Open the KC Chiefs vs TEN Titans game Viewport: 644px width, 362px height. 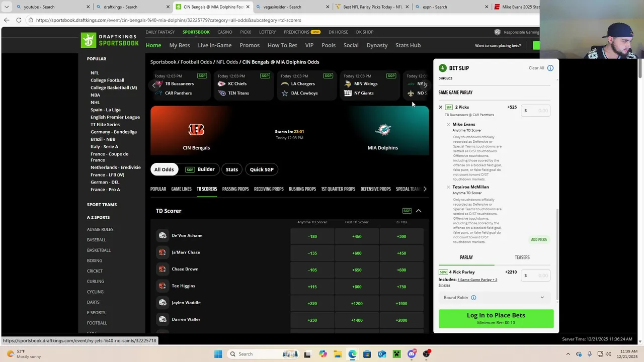tap(244, 85)
